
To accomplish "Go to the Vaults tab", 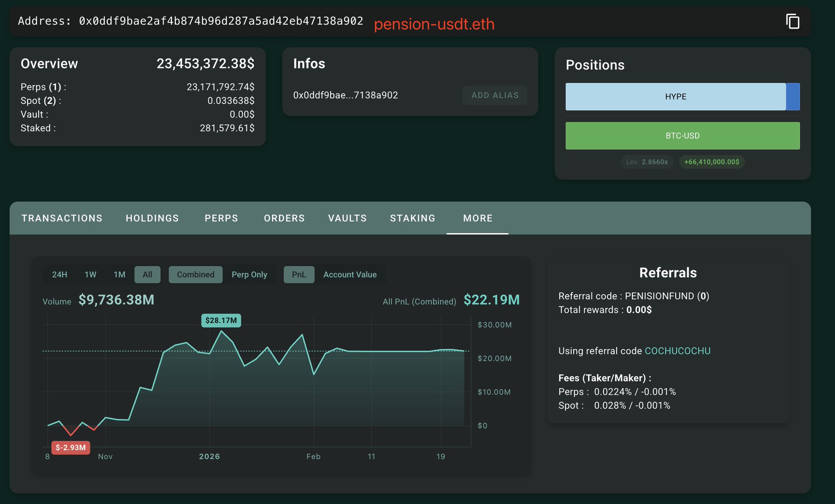I will coord(347,218).
